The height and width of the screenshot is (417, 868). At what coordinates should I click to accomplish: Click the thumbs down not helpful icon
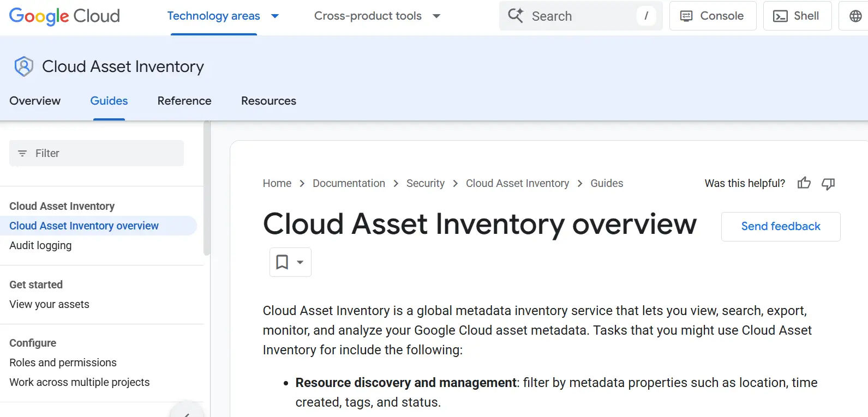coord(828,184)
